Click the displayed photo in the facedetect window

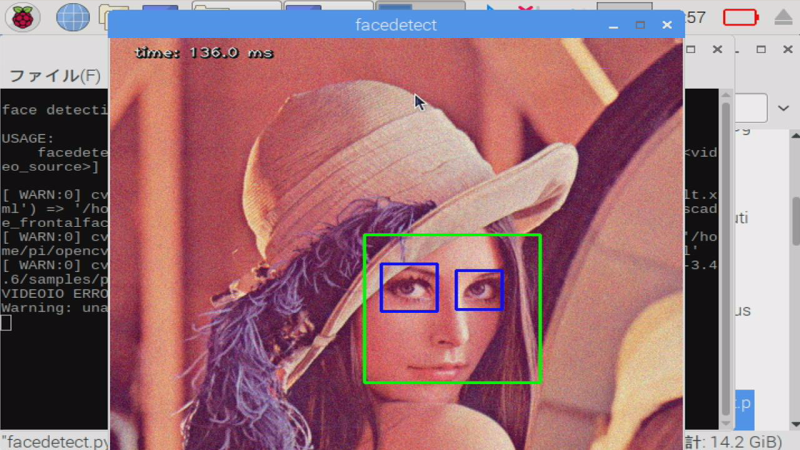pos(396,244)
